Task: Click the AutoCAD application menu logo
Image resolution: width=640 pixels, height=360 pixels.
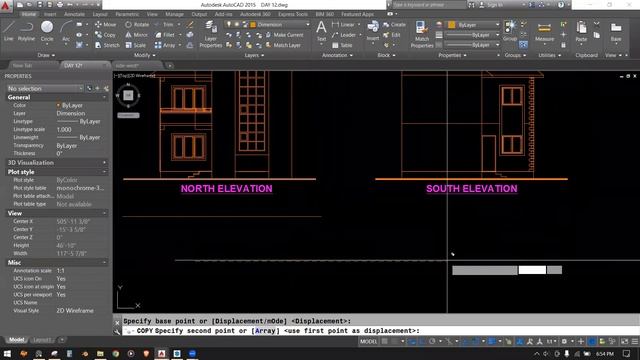Action: click(x=6, y=6)
